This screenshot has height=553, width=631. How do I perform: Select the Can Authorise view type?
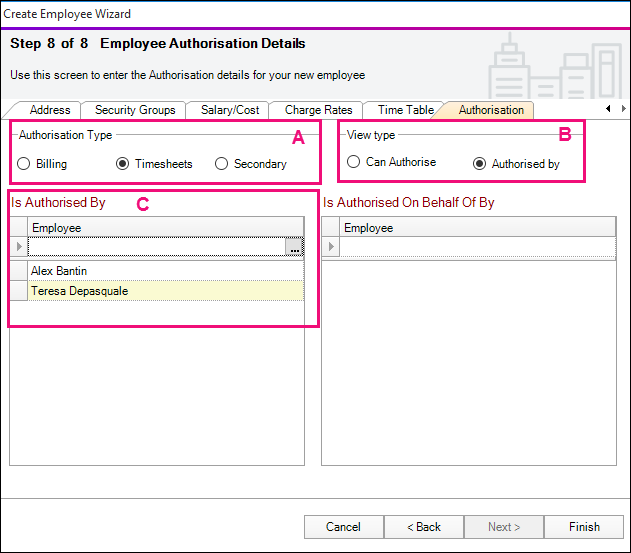click(x=354, y=162)
